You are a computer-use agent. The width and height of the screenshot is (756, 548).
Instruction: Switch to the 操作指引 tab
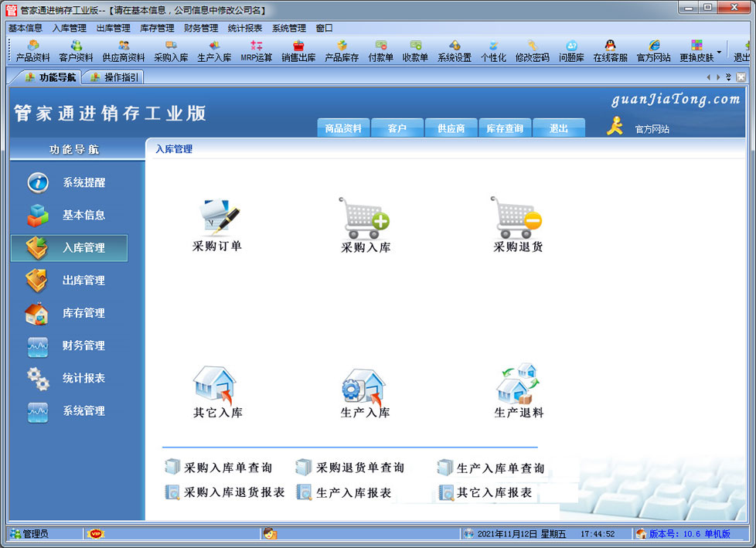click(116, 77)
